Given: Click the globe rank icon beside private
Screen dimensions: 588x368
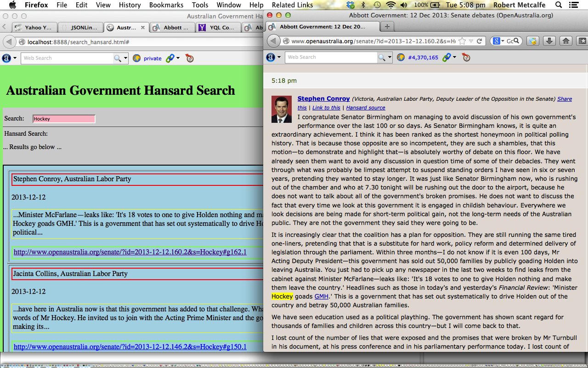Looking at the screenshot, I should pos(136,58).
